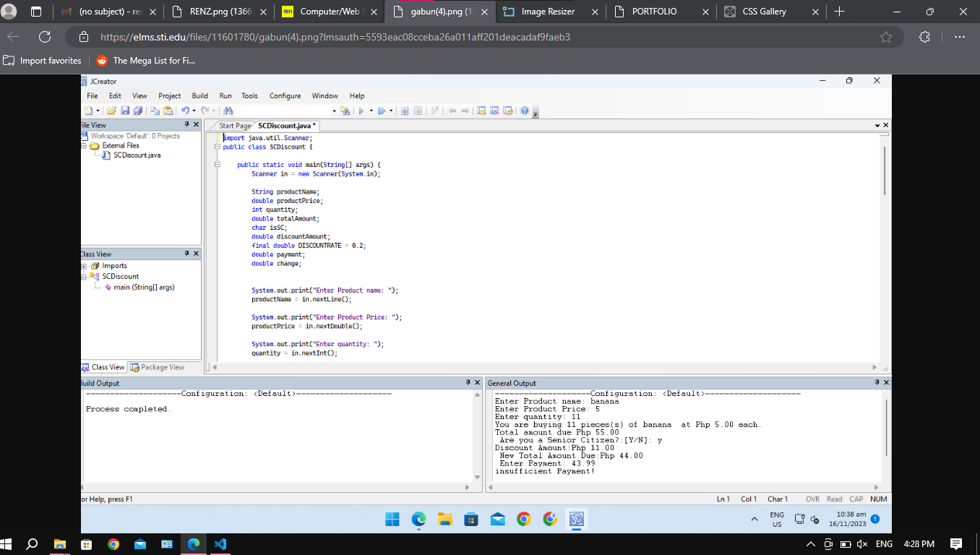Click the Open file folder icon in JCreator

111,111
